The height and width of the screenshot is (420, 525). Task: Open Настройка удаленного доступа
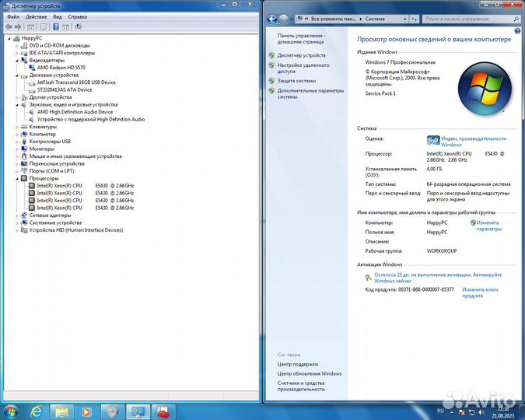[x=303, y=68]
